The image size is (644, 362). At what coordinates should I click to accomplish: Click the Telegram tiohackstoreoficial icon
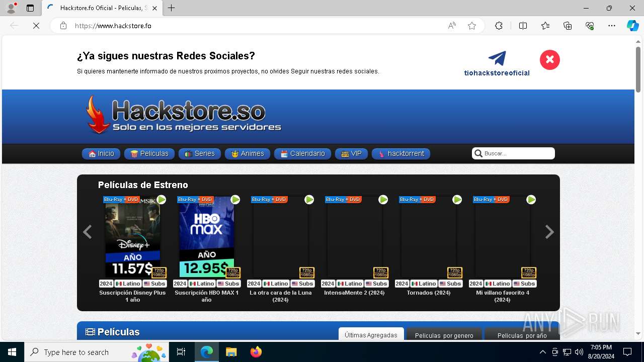[x=497, y=58]
